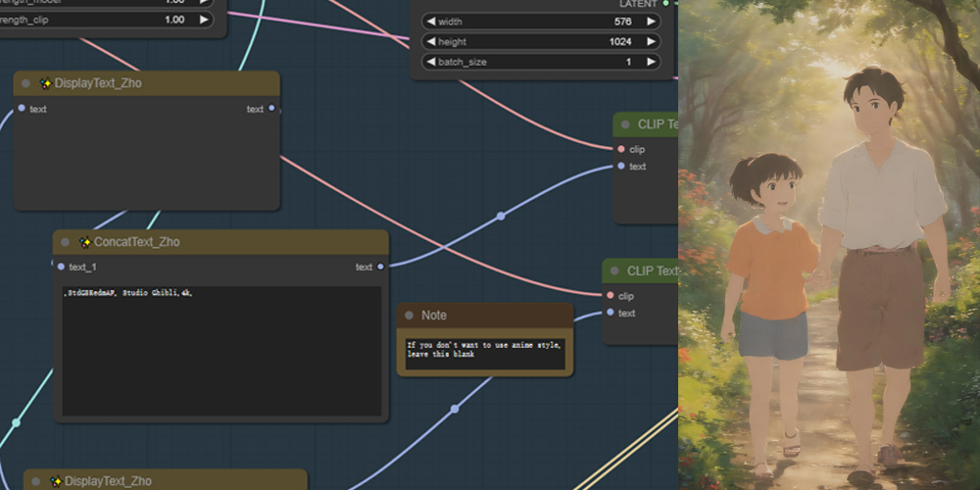
Task: Click the strength_clip value 1.00
Action: [174, 20]
